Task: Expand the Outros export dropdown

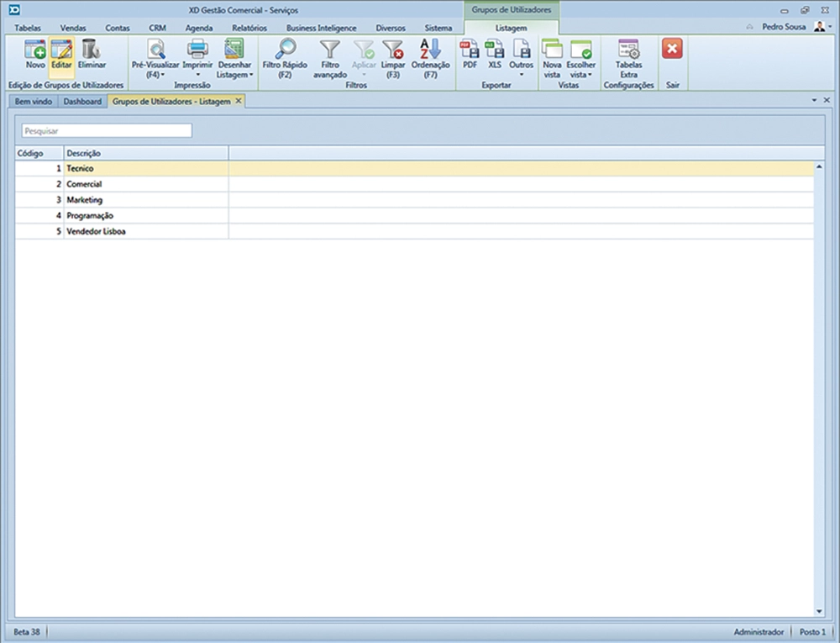Action: point(521,75)
